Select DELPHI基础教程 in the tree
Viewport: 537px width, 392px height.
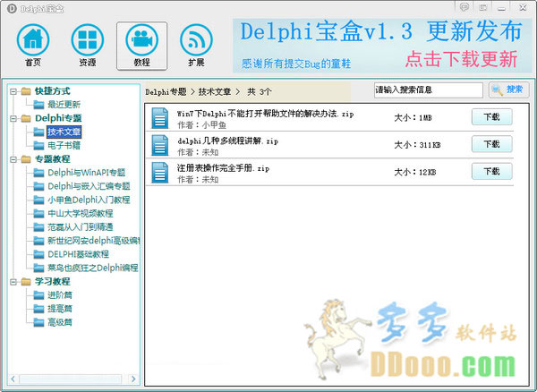79,254
